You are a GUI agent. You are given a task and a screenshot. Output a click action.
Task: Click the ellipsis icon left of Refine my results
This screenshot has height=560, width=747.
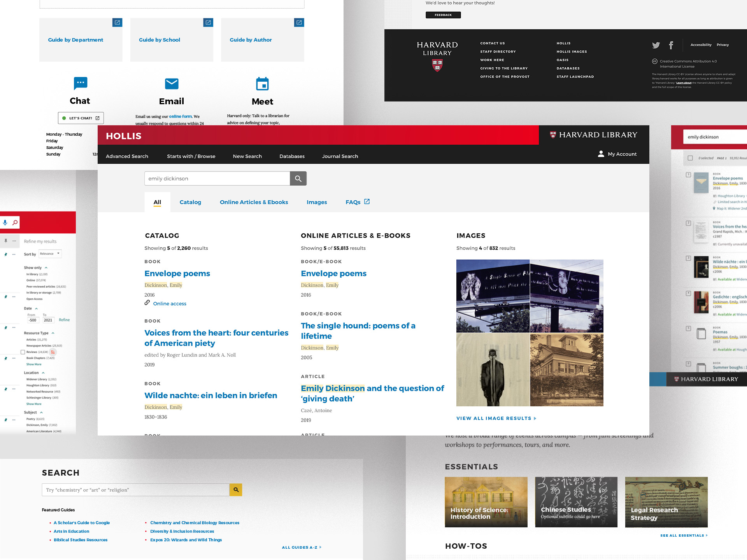point(14,241)
